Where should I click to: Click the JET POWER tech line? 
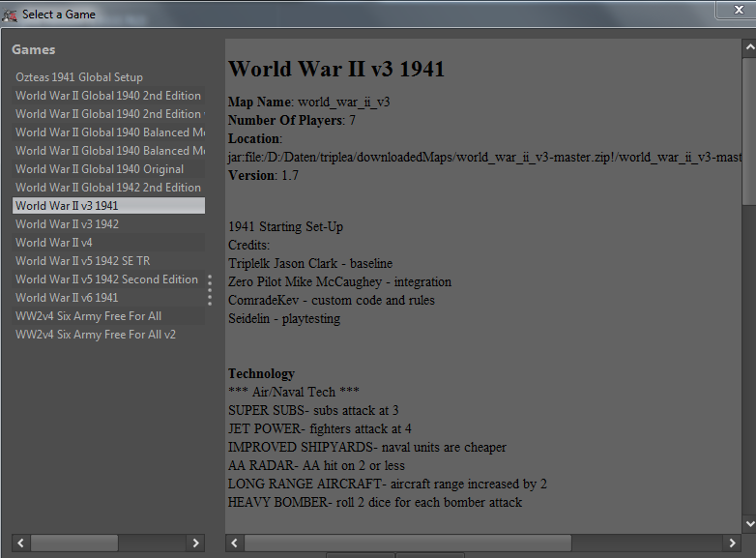point(320,429)
